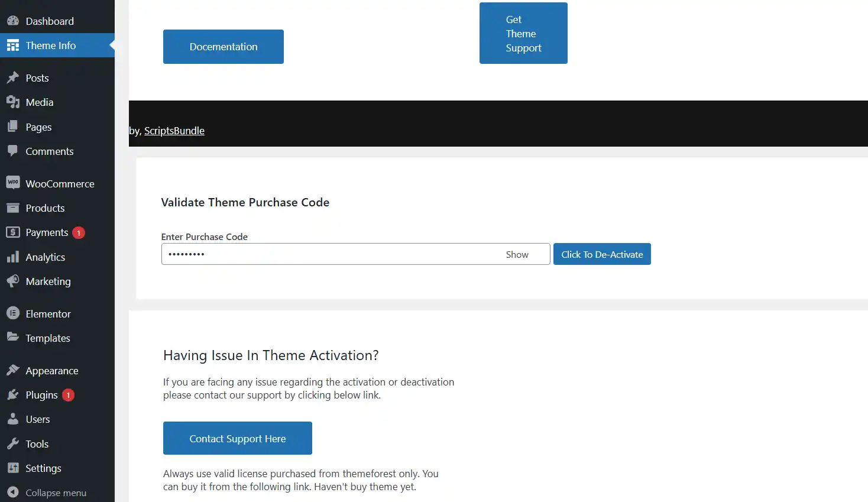868x502 pixels.
Task: Open Products menu item
Action: point(57,208)
